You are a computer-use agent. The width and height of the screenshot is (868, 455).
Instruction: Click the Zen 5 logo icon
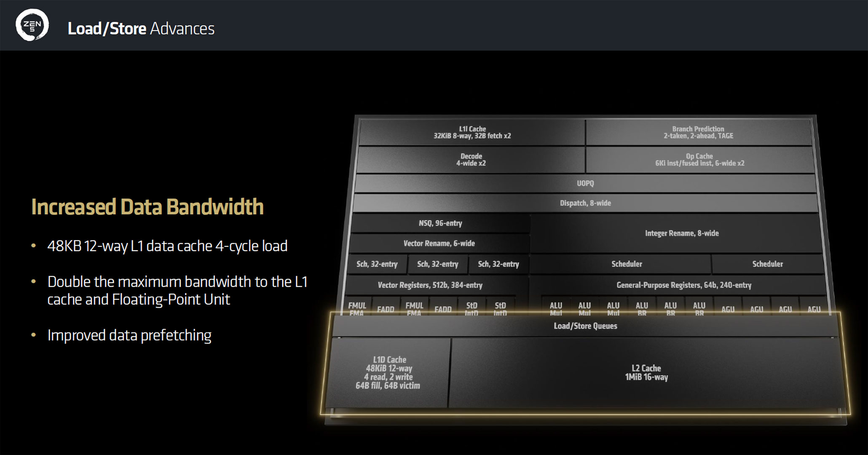[x=32, y=25]
